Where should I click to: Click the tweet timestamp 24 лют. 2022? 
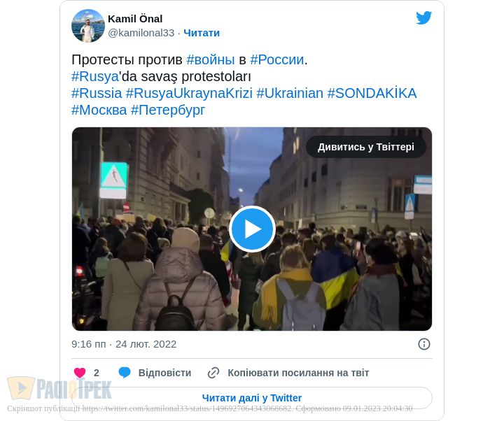pos(146,344)
